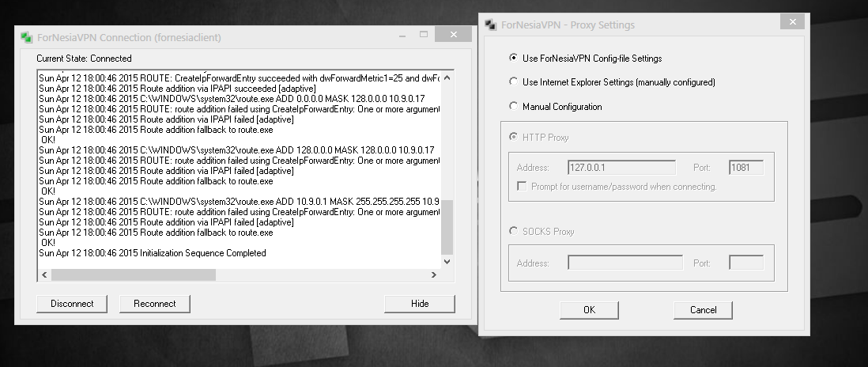
Task: Close the ForNesiaVPN Connection window
Action: [454, 34]
